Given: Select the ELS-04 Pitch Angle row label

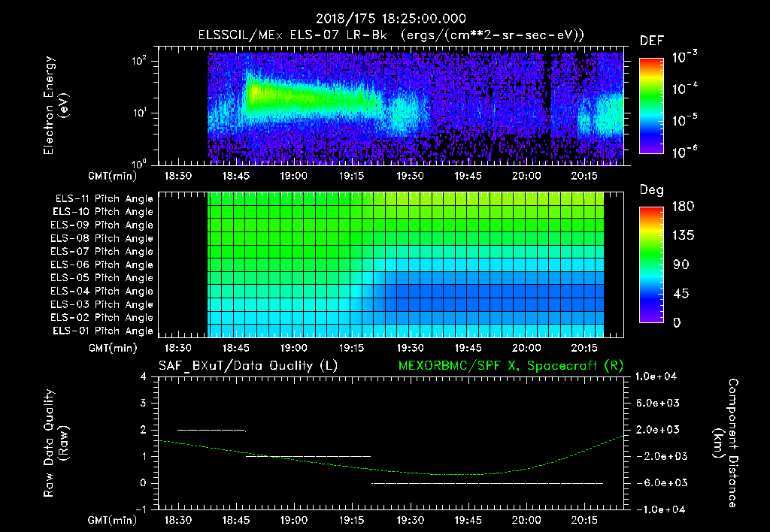Looking at the screenshot, I should point(102,291).
